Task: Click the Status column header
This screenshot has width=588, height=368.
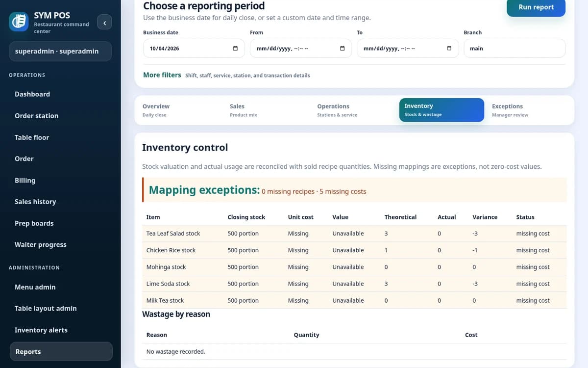Action: coord(525,217)
